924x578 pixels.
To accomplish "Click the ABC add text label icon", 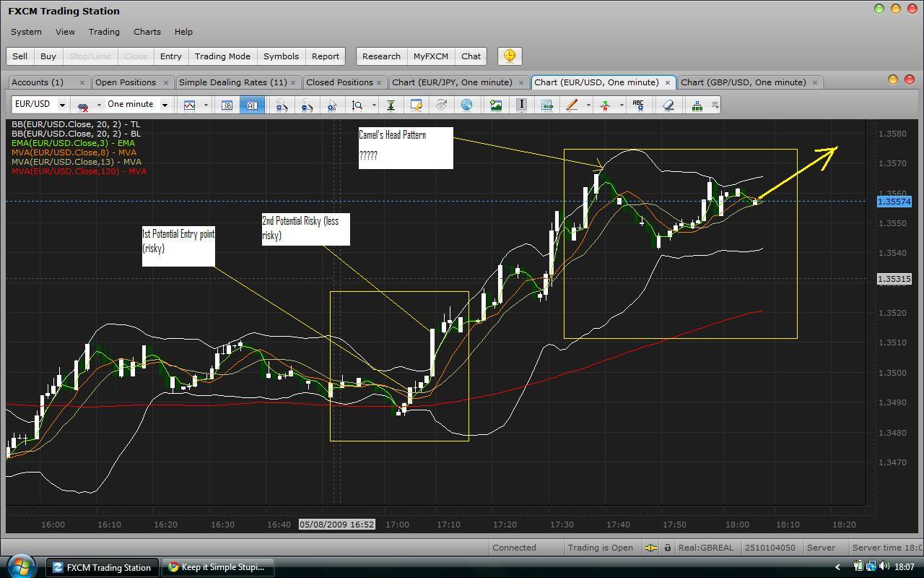I will (638, 105).
